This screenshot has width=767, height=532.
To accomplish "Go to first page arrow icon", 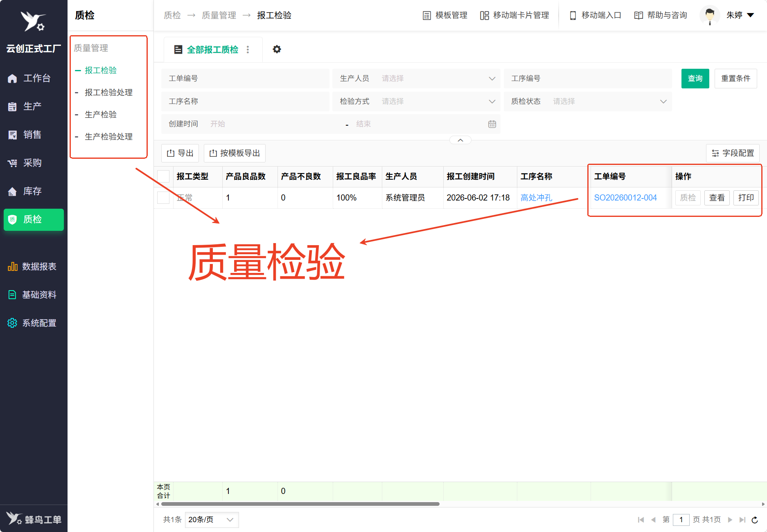I will click(641, 520).
